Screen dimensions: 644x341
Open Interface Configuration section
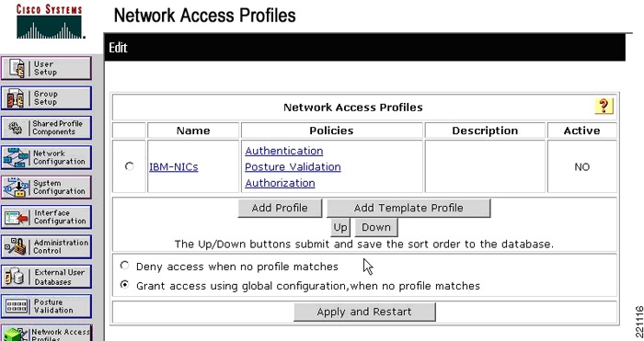coord(46,217)
